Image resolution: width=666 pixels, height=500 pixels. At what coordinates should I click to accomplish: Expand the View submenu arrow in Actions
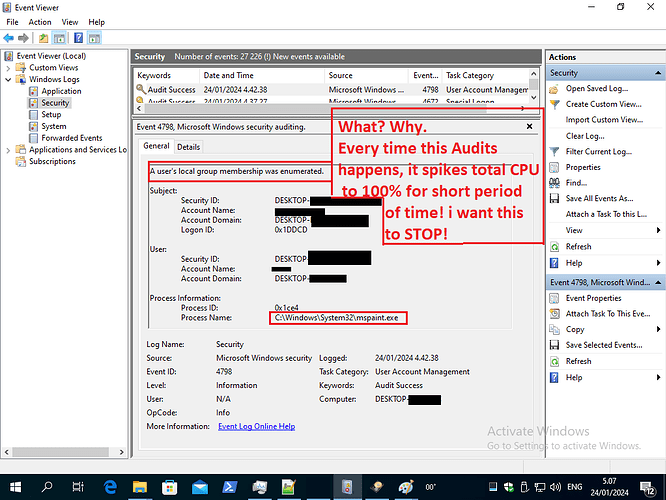[658, 230]
